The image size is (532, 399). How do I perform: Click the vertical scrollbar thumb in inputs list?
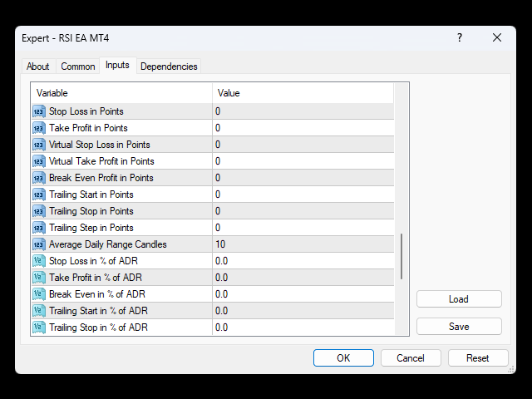pyautogui.click(x=401, y=257)
